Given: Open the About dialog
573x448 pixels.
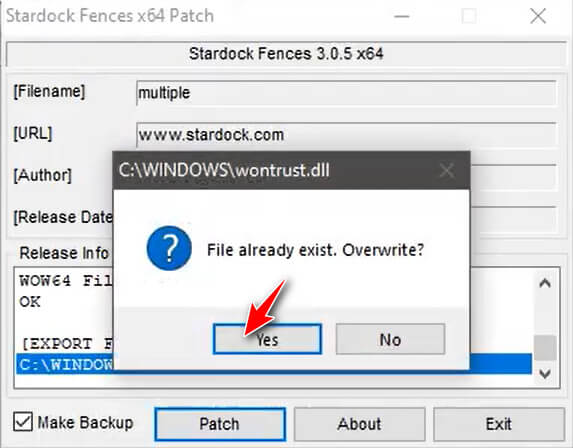Looking at the screenshot, I should 360,424.
